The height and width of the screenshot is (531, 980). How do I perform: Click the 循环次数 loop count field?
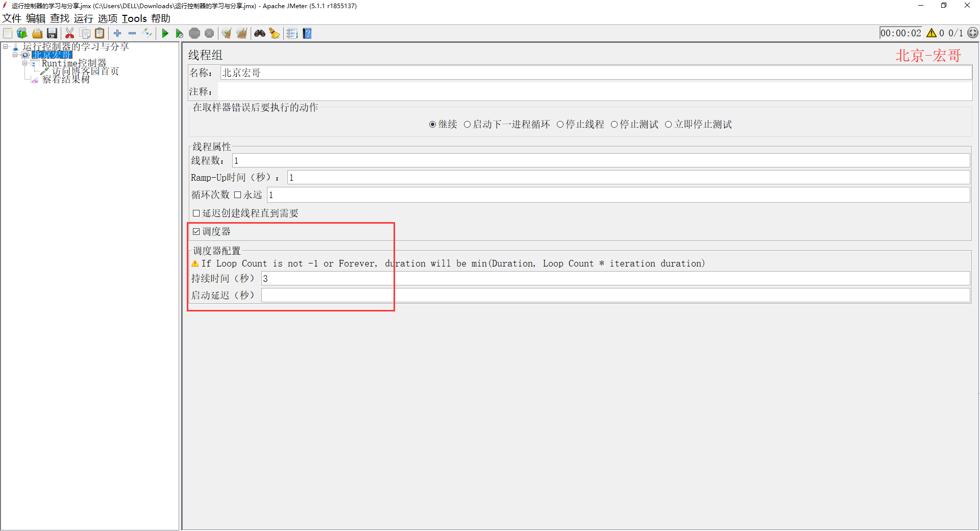pos(619,195)
